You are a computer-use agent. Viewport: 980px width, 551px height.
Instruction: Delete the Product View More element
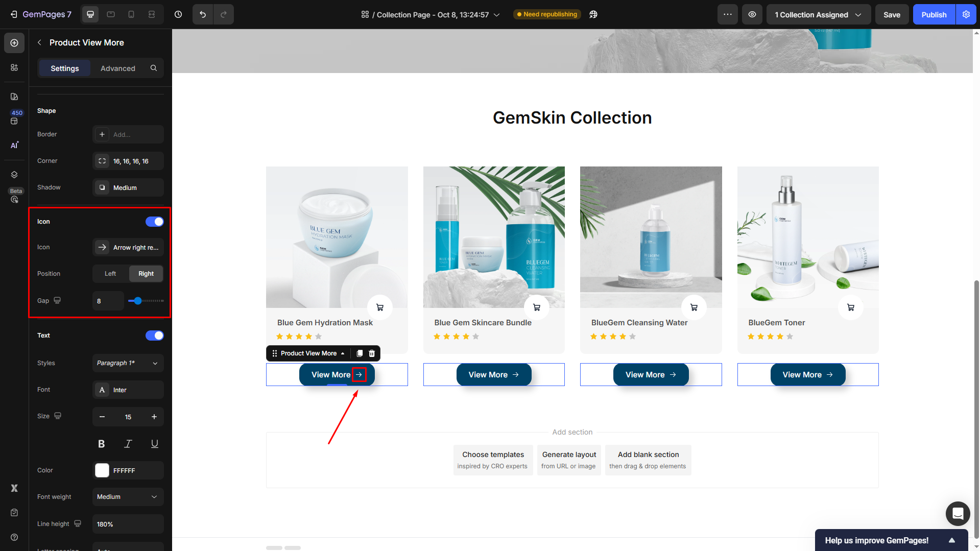(372, 353)
